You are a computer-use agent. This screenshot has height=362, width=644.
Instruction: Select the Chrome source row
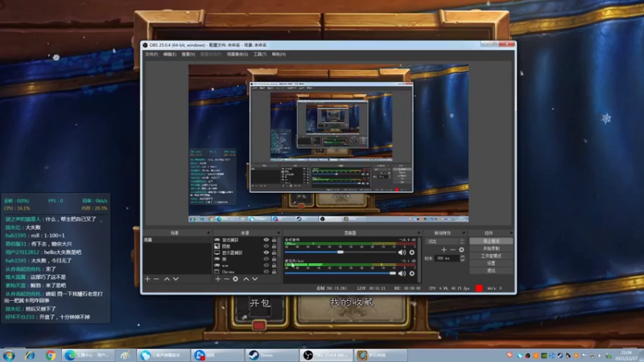245,272
